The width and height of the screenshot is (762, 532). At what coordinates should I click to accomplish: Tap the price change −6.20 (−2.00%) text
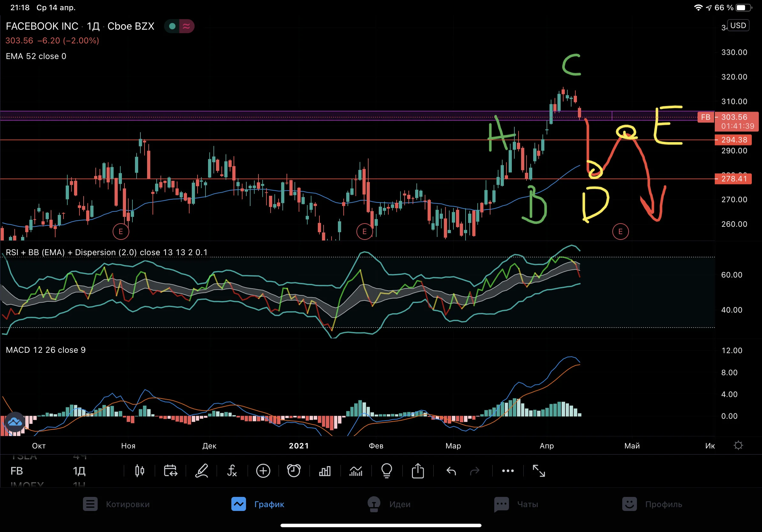pyautogui.click(x=68, y=41)
